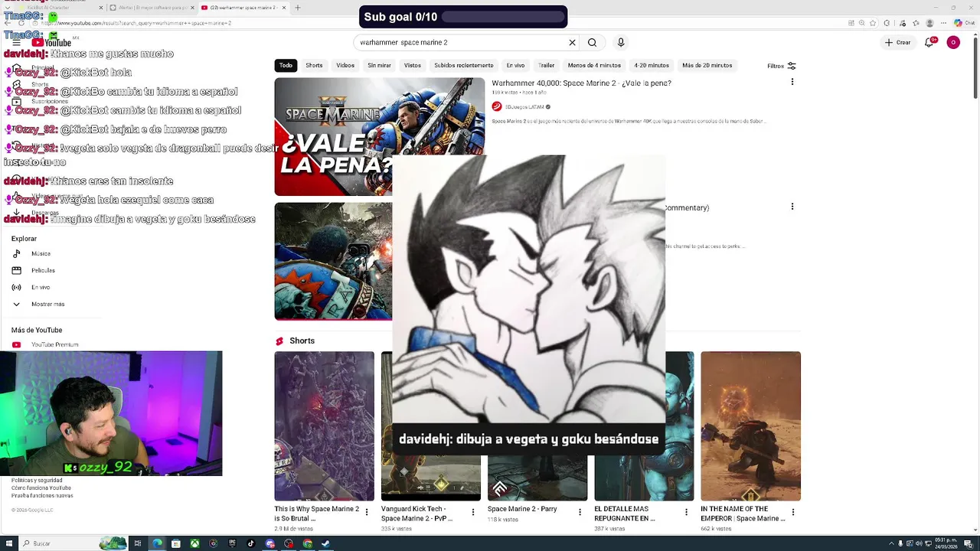Open the 'This is Why Space Marine 2' short
The height and width of the screenshot is (551, 980).
pyautogui.click(x=324, y=425)
